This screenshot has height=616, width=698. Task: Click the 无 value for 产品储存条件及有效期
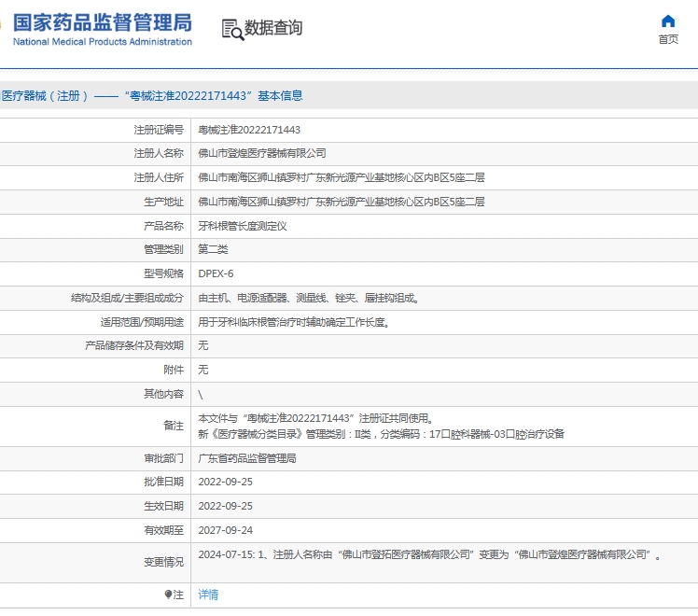(203, 345)
